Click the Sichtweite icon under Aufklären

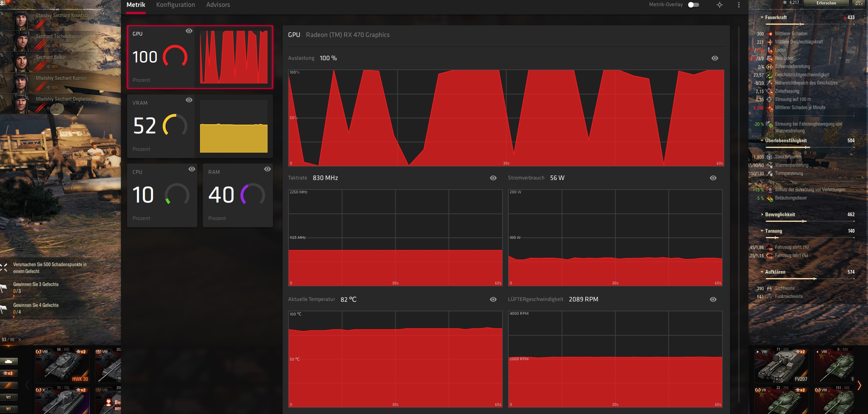(x=769, y=288)
